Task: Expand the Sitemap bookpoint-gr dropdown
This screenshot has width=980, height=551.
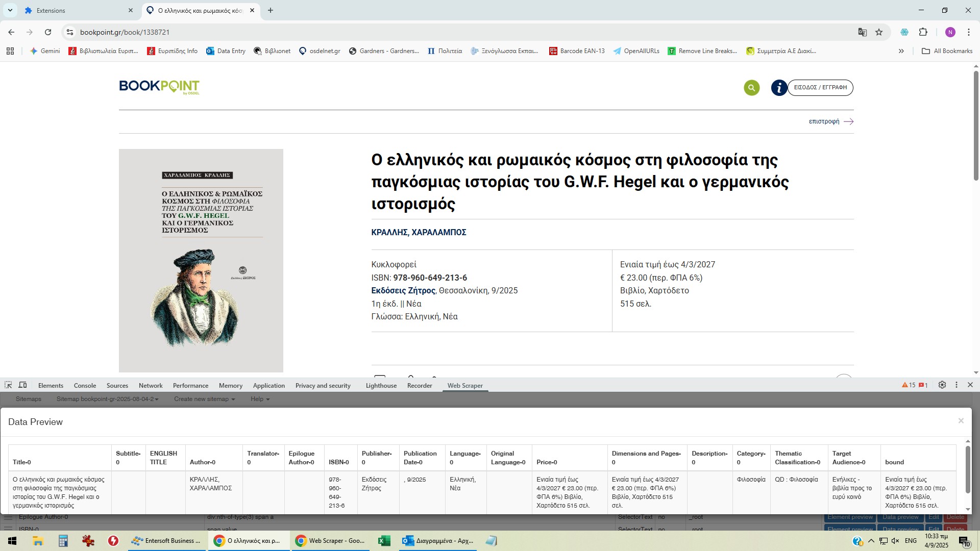Action: pos(107,399)
